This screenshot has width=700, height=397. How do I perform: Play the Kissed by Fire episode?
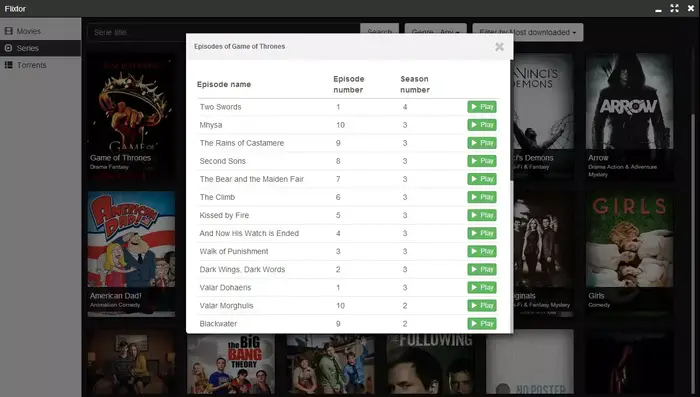pyautogui.click(x=482, y=215)
